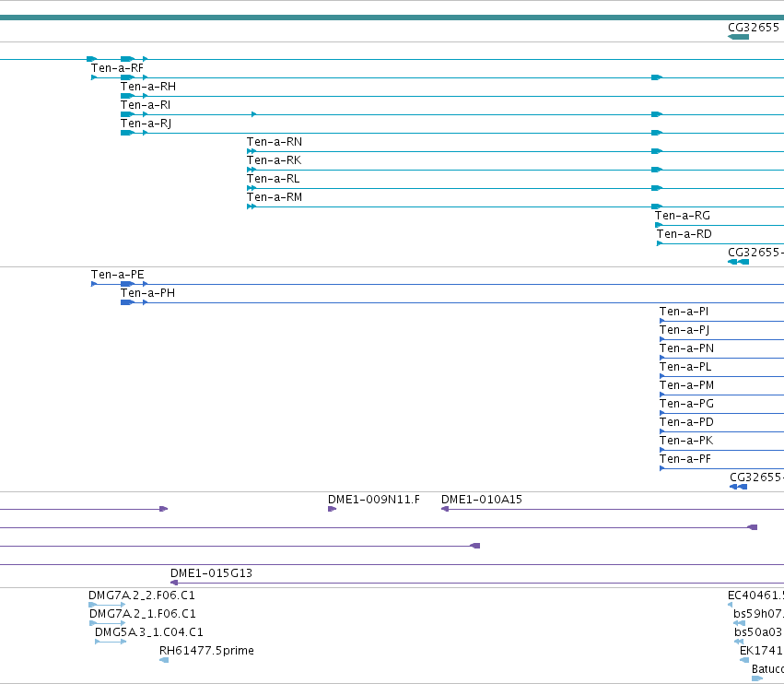The width and height of the screenshot is (784, 684).
Task: Click the DME1-015G13 arrowhead glyph
Action: pyautogui.click(x=174, y=583)
